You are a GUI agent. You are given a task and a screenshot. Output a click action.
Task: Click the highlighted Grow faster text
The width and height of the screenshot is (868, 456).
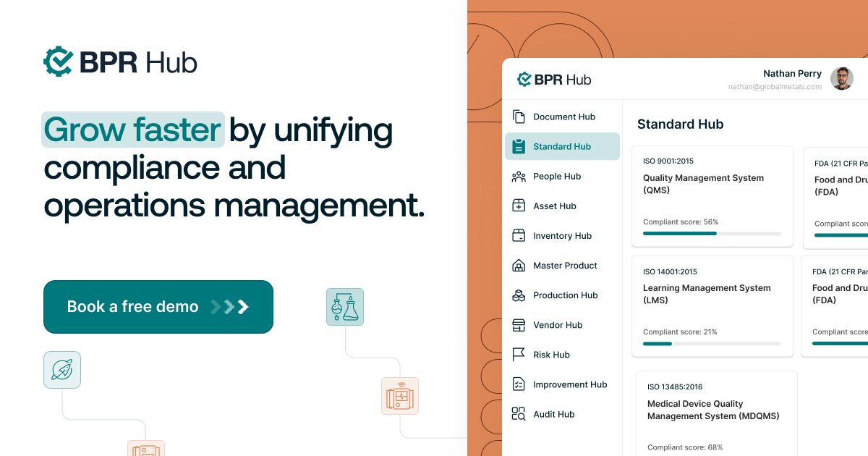point(132,130)
